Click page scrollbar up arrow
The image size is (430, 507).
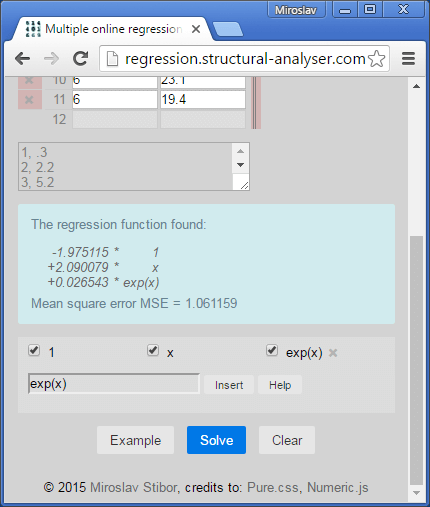[416, 86]
